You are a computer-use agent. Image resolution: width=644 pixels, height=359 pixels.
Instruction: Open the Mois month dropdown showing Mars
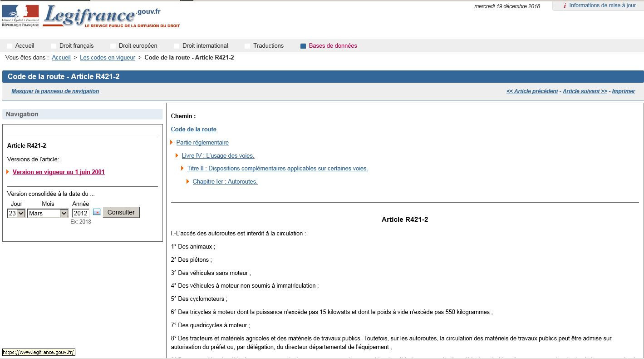point(48,213)
